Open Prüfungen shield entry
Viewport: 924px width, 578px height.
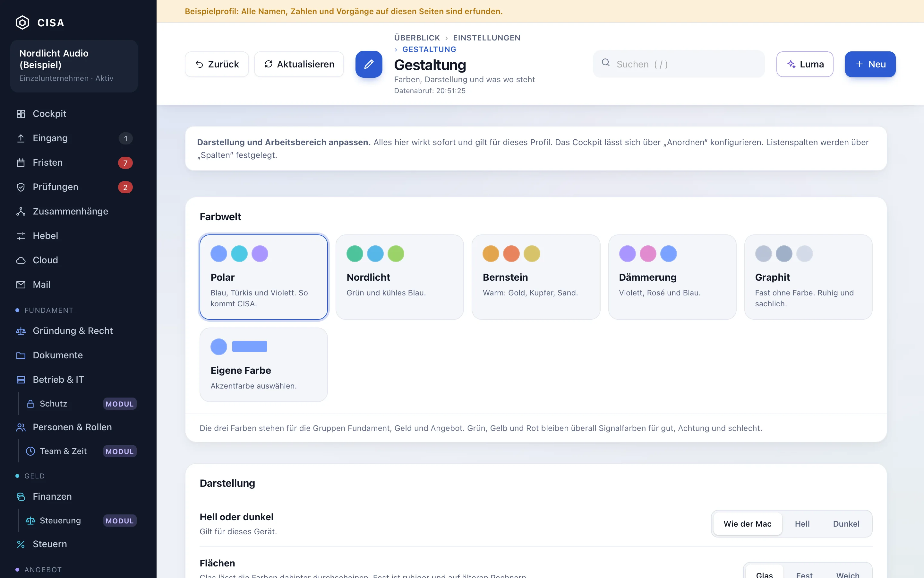74,187
